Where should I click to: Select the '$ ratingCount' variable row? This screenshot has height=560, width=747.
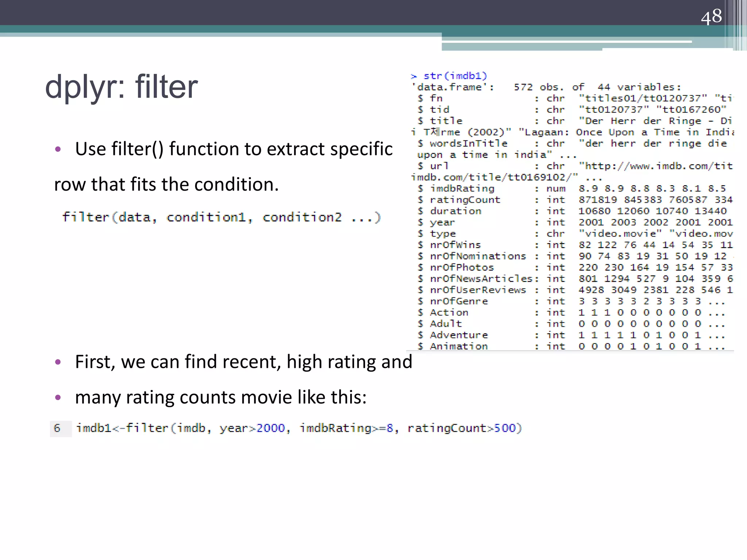coord(575,200)
